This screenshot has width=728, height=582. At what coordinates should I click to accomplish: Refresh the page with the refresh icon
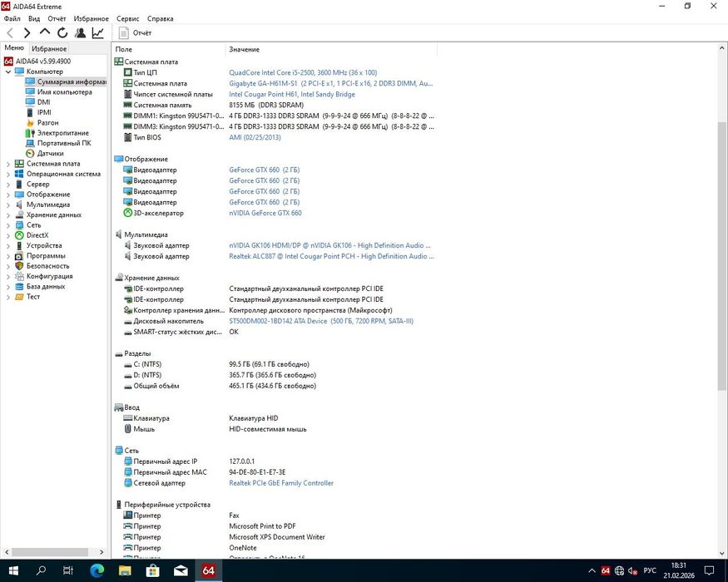(62, 33)
